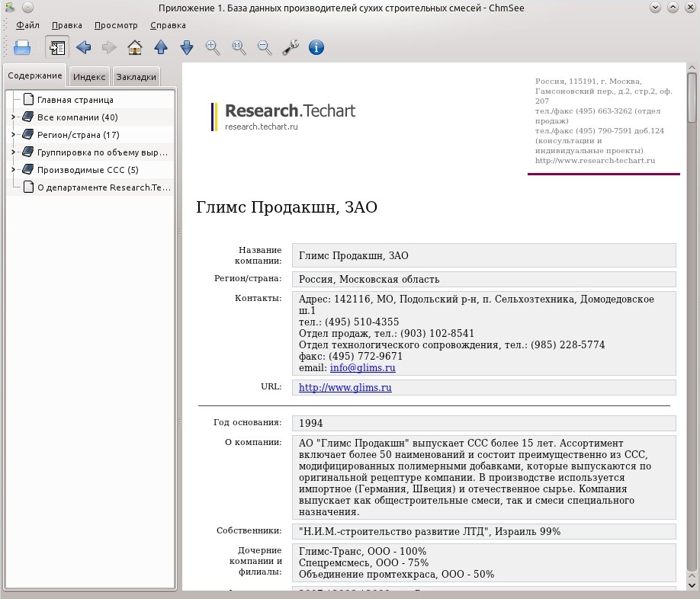The image size is (700, 599).
Task: Switch to the Закладки tab
Action: [136, 77]
